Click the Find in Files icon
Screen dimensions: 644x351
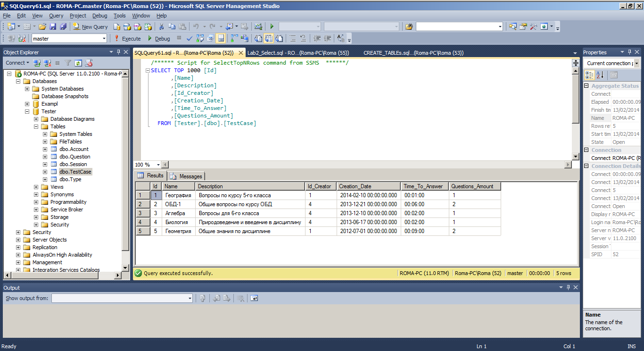coord(409,27)
